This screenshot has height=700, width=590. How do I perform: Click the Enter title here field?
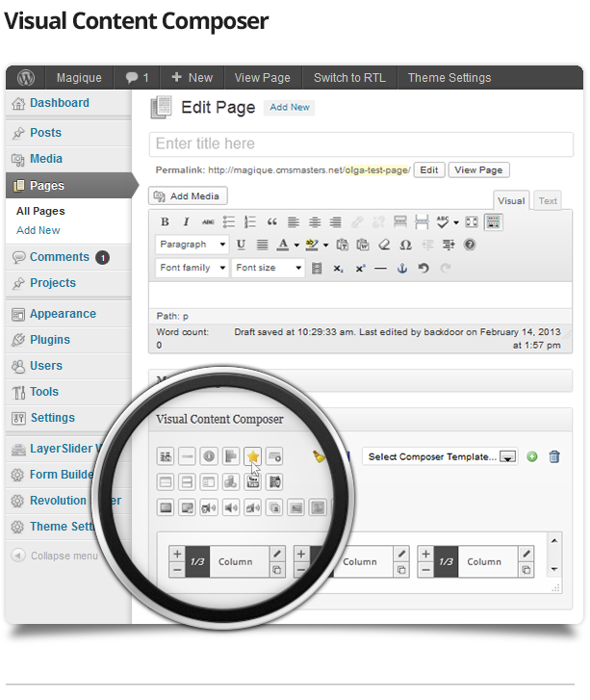[x=361, y=143]
